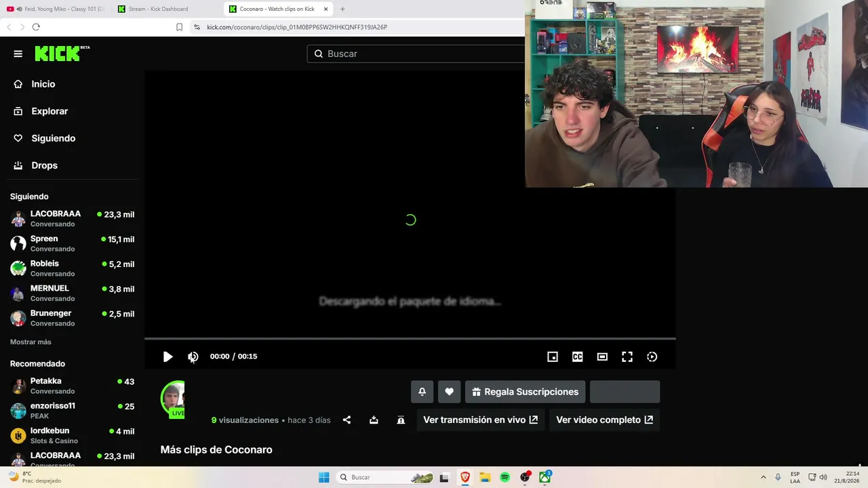Open Task View from taskbar
Screen dimensions: 868x488
coord(444,477)
